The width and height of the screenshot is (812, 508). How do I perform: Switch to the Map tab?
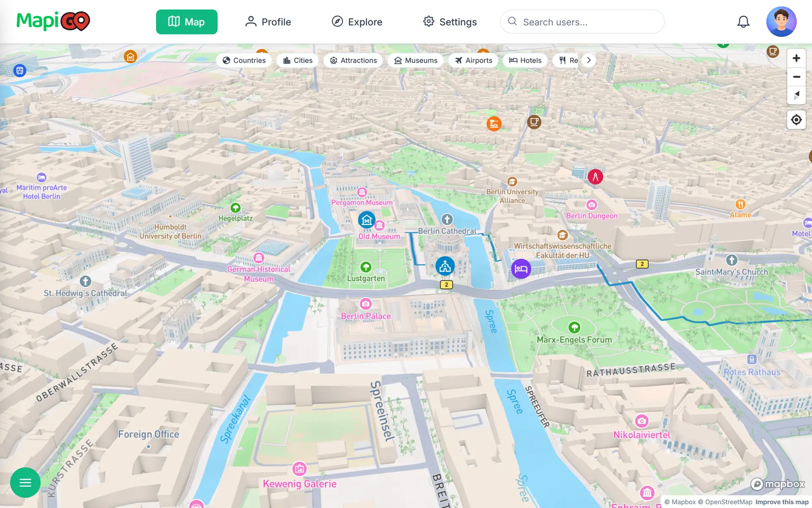coord(187,22)
